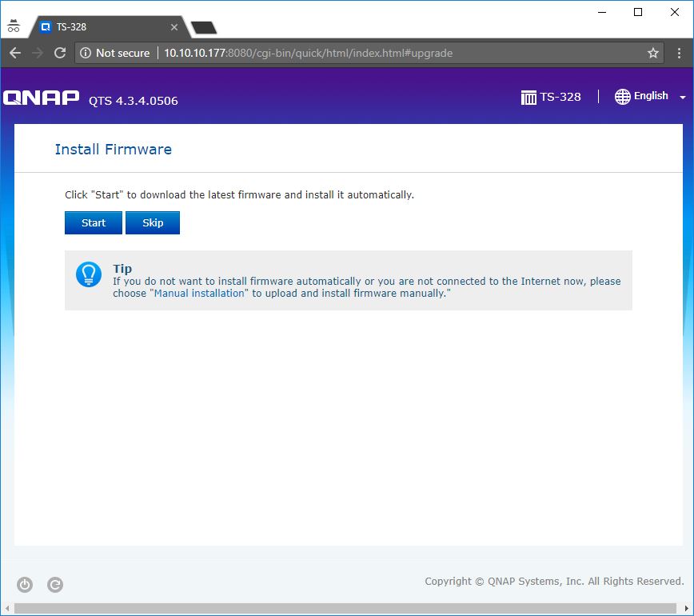The image size is (694, 616).
Task: Click the TS-328 model name in header
Action: click(560, 97)
